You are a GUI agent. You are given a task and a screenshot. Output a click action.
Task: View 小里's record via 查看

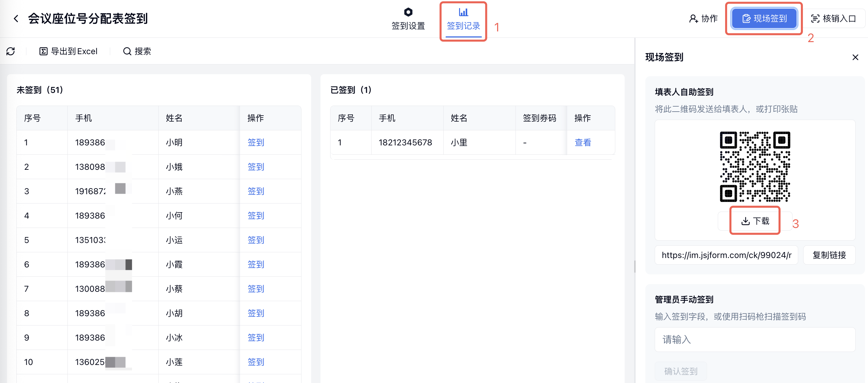click(x=583, y=142)
